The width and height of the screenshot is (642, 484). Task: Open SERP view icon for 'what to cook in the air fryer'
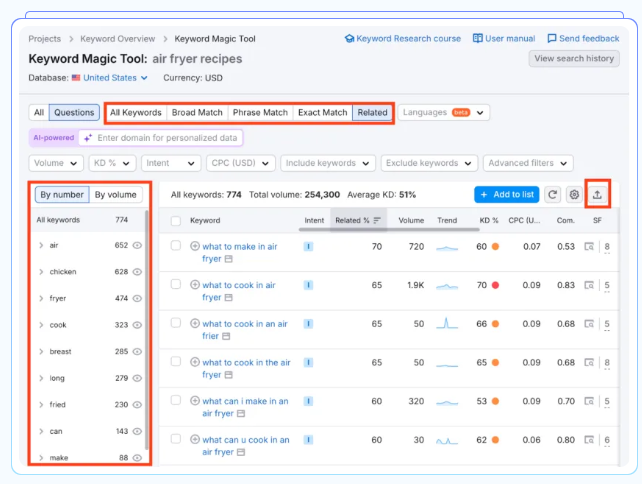click(x=589, y=362)
